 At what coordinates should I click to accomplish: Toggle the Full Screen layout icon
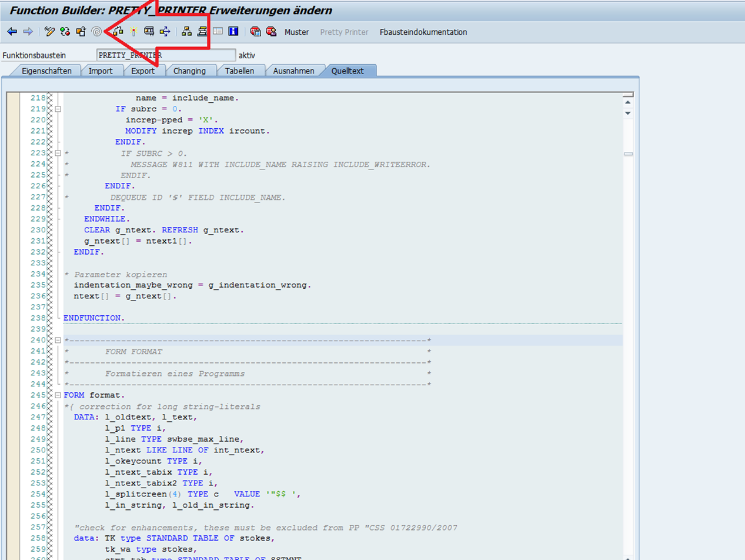point(218,32)
